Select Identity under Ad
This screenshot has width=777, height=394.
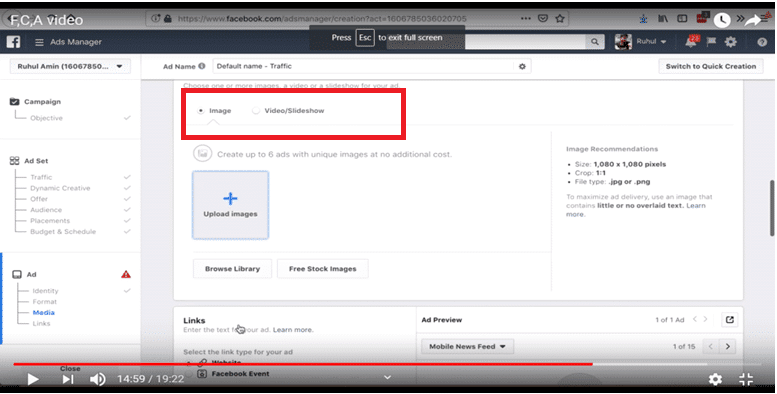click(45, 291)
